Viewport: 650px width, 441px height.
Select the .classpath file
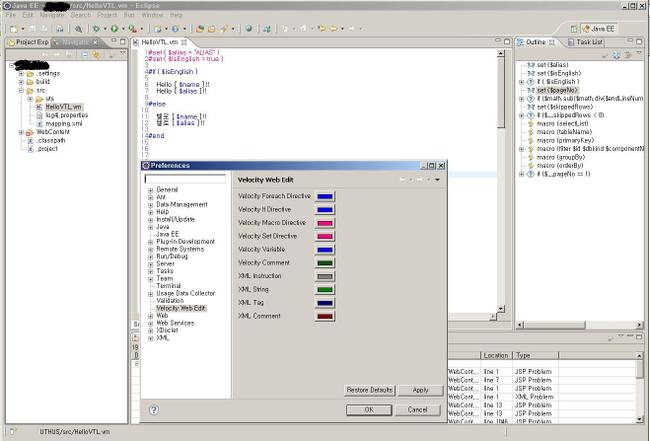(51, 140)
